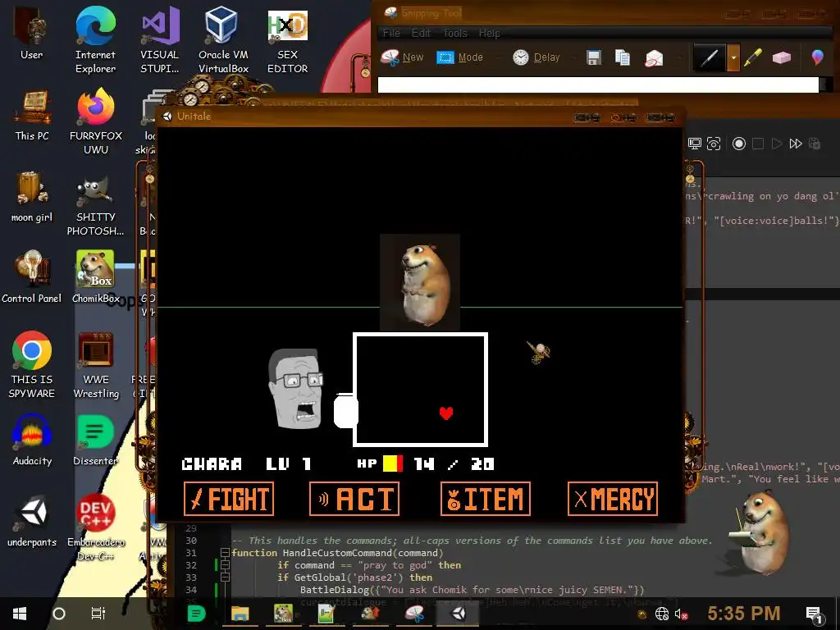The height and width of the screenshot is (630, 840).
Task: Click the 5:35 PM taskbar clock
Action: pyautogui.click(x=743, y=614)
